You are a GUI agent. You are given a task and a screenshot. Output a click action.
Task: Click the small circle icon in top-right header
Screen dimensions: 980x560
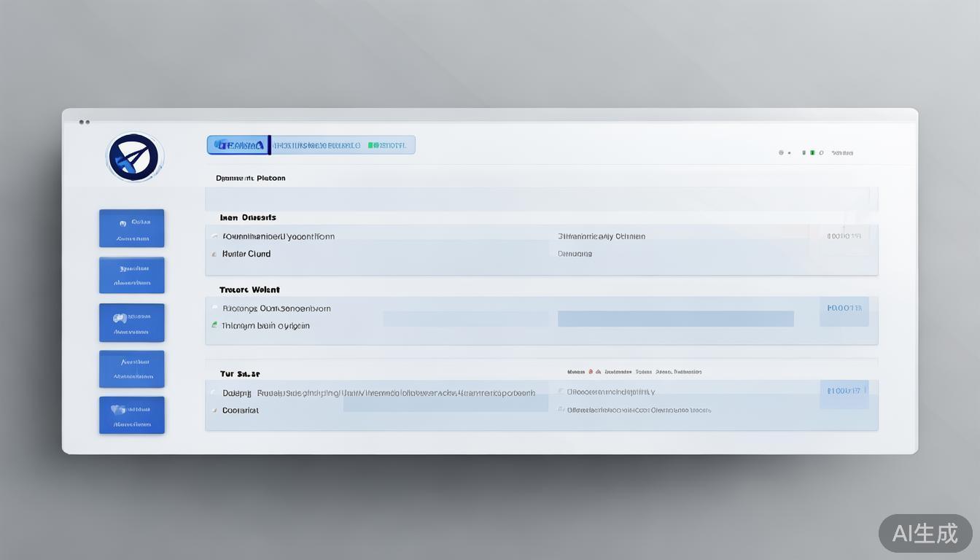(x=781, y=153)
